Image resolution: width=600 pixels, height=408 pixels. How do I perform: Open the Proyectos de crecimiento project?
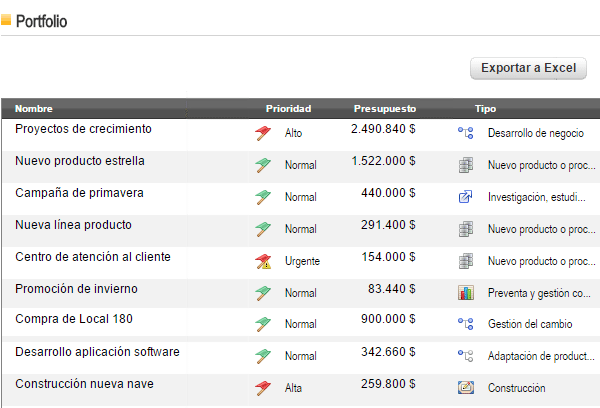[x=83, y=129]
